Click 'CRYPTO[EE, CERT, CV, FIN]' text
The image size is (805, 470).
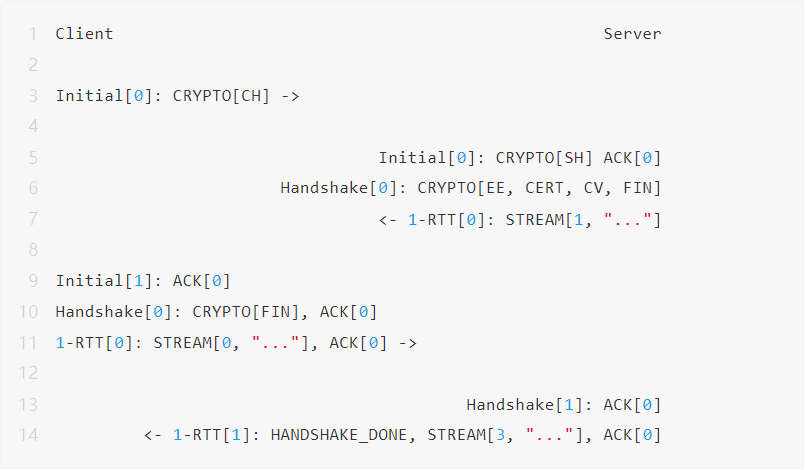pyautogui.click(x=539, y=188)
